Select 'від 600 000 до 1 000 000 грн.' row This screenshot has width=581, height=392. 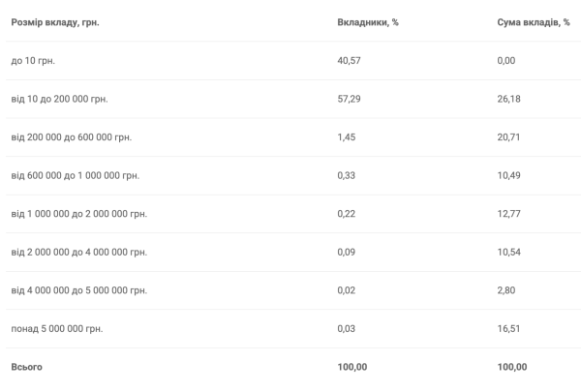point(293,175)
